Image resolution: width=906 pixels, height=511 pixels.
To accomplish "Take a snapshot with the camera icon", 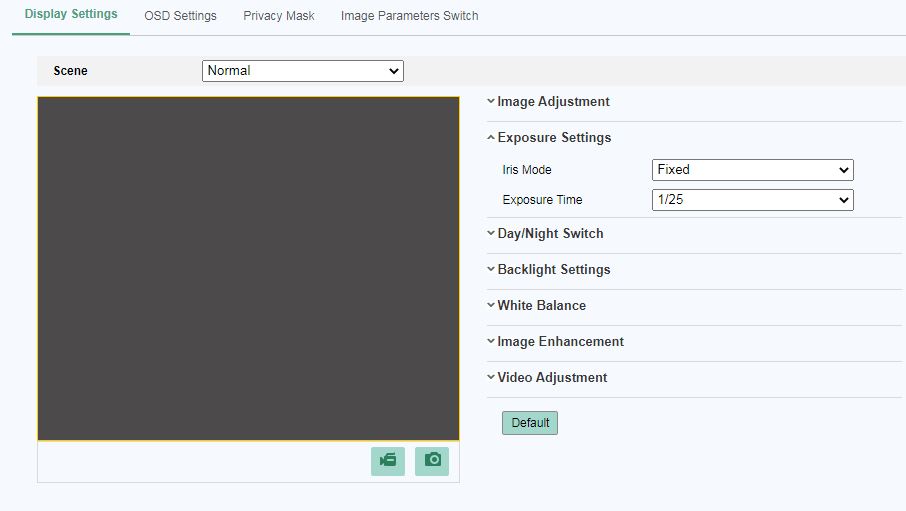I will (432, 460).
